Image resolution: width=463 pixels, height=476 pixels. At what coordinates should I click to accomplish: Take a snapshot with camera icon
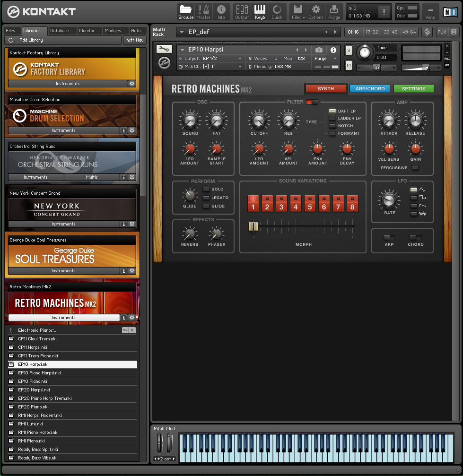pyautogui.click(x=319, y=50)
